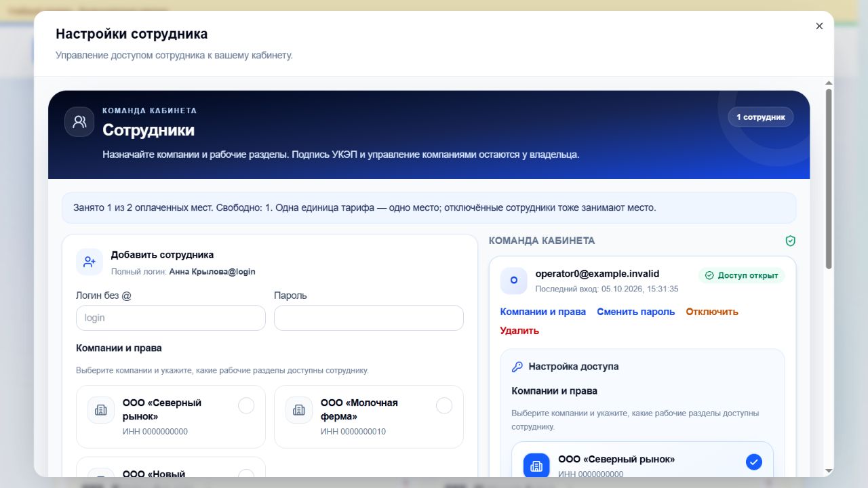Click the Последний вход: 05.10.2026 timestamp text
Screen dimensions: 868x488
pos(607,289)
